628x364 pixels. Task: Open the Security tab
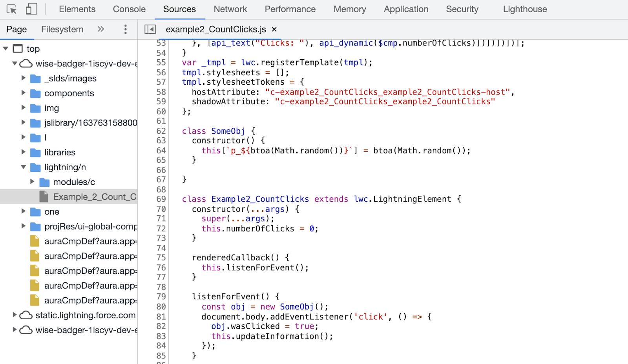click(x=462, y=9)
